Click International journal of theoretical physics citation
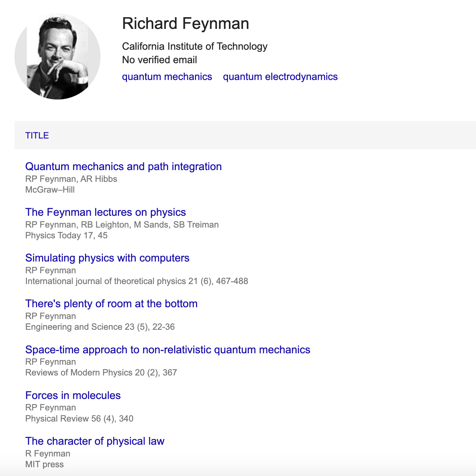Screen dimensions: 476x476 tap(137, 281)
